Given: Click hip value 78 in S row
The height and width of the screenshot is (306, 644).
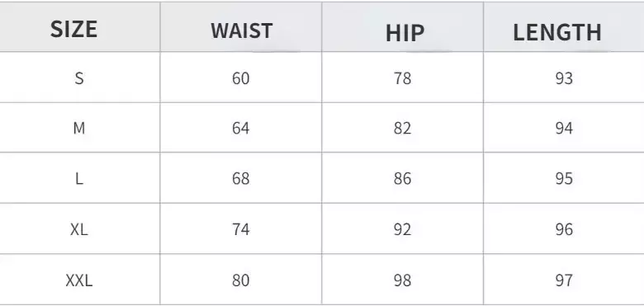Looking at the screenshot, I should tap(402, 78).
